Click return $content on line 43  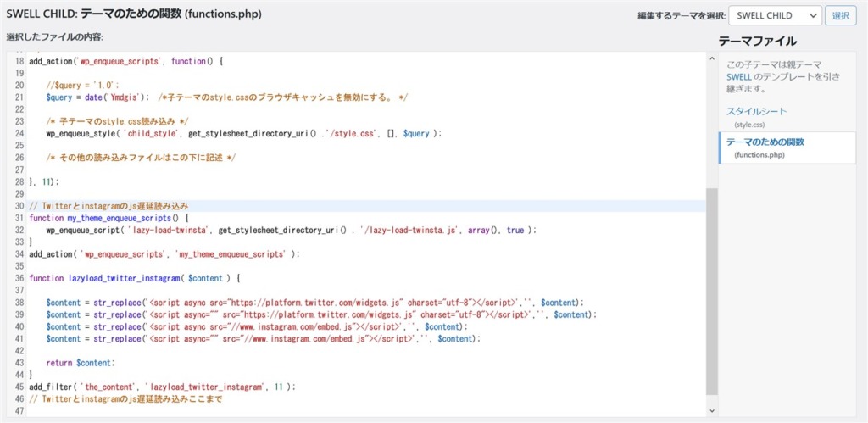(x=81, y=363)
